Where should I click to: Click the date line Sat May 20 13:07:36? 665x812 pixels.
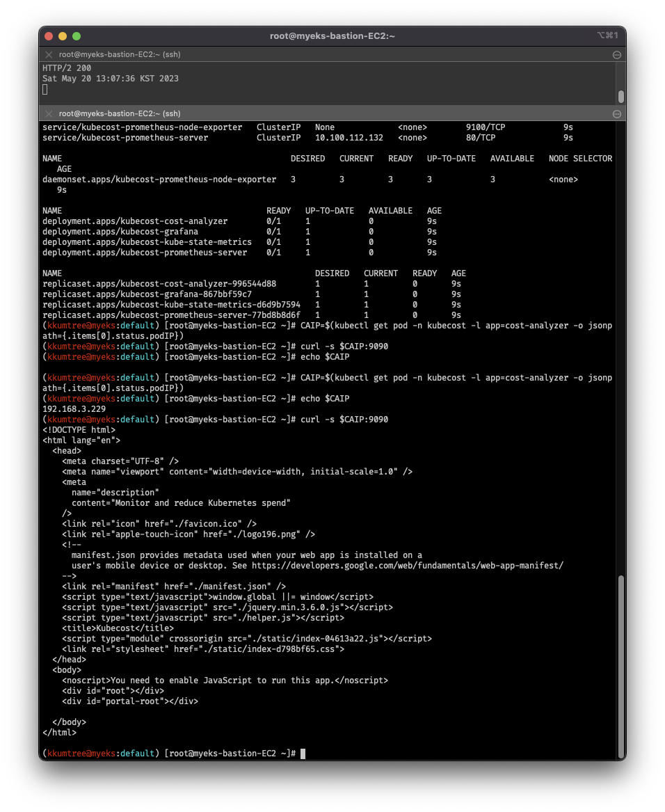click(x=111, y=78)
